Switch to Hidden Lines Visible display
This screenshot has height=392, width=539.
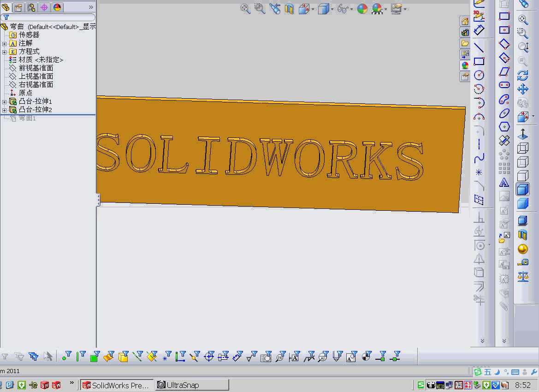[523, 161]
